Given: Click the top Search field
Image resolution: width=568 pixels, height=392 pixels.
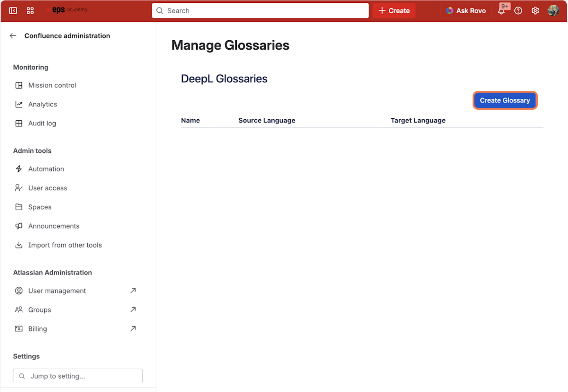Looking at the screenshot, I should tap(260, 11).
